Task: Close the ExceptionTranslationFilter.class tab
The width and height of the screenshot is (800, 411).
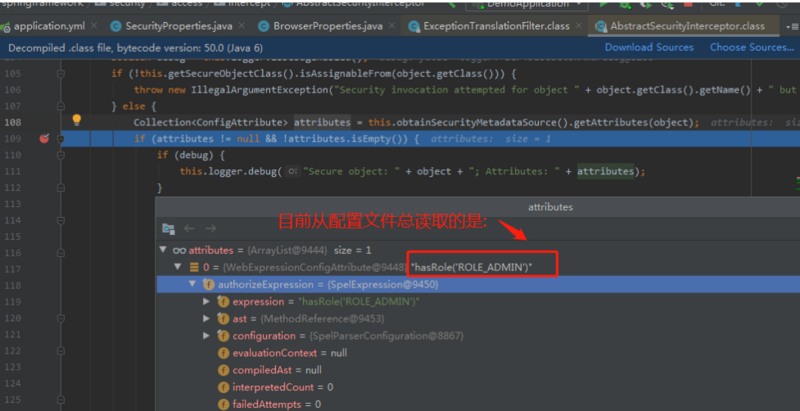Action: [x=578, y=26]
